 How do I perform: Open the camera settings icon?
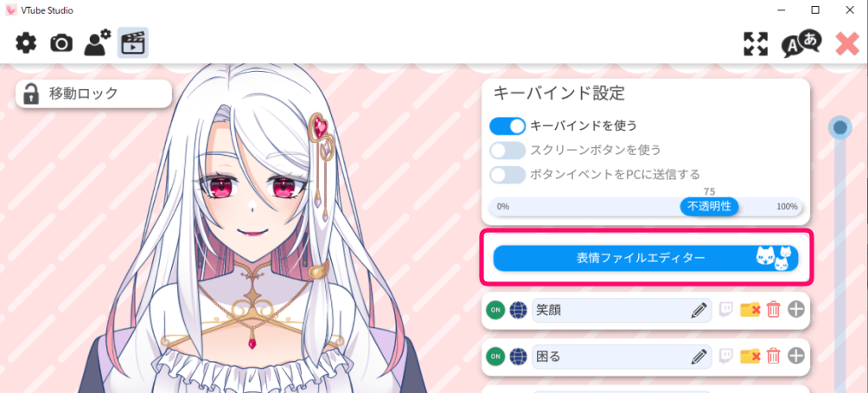(x=61, y=43)
